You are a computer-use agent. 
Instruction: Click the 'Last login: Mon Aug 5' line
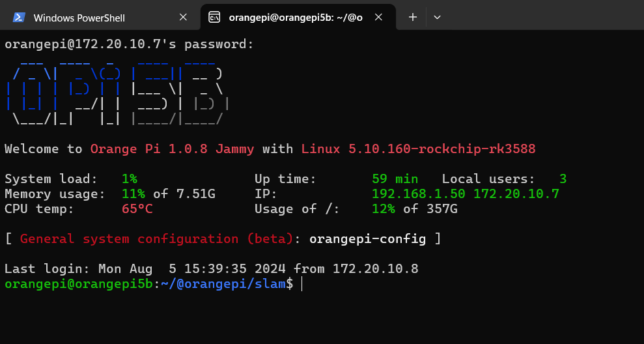click(212, 269)
